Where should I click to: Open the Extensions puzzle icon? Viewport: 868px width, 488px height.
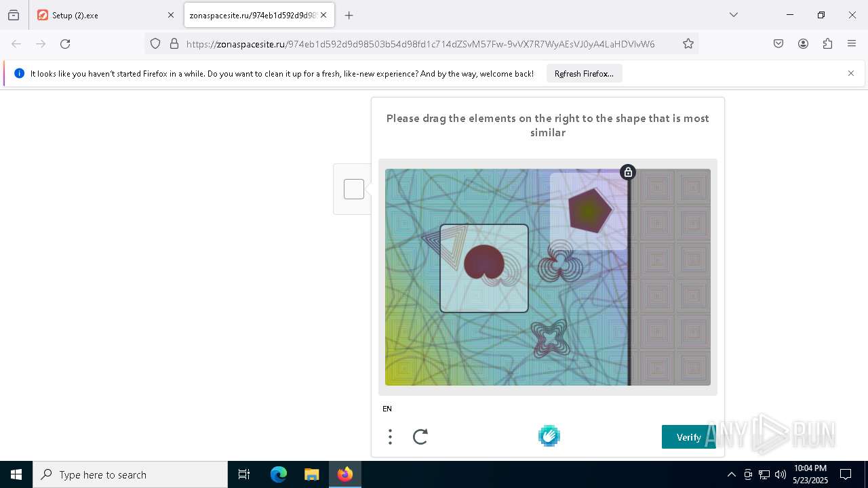point(827,44)
